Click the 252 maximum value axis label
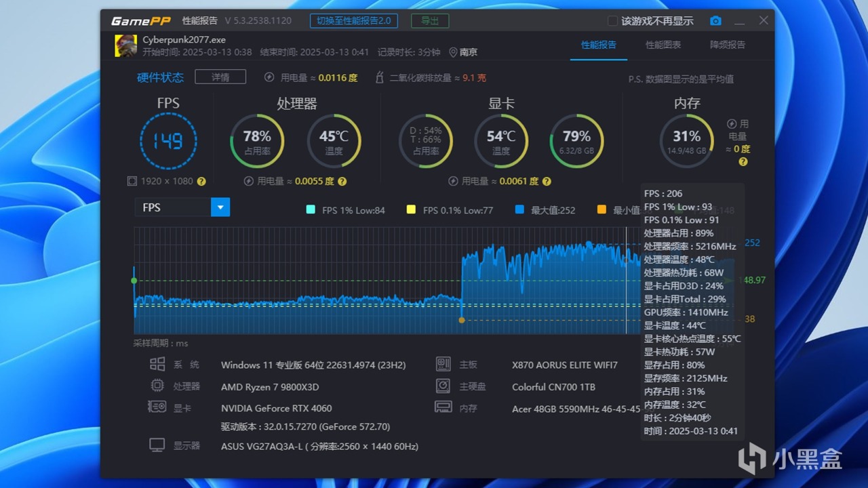This screenshot has width=868, height=488. click(752, 243)
